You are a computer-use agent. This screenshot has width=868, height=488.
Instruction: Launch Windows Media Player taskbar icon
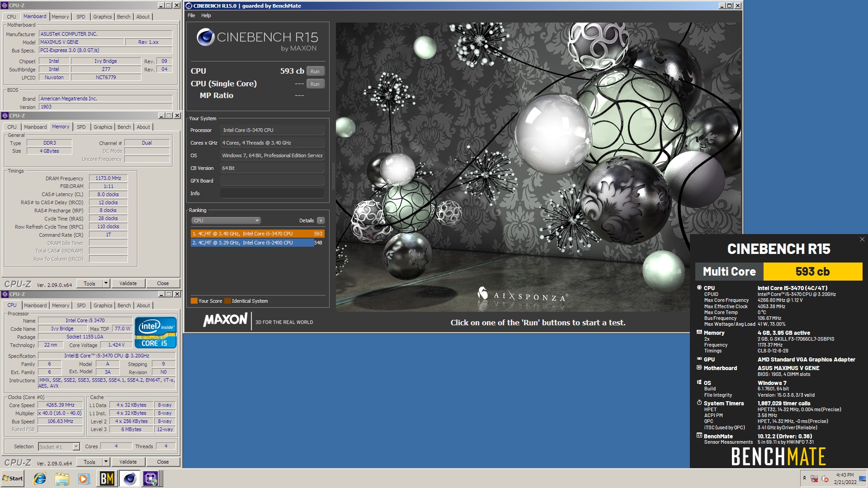tap(84, 479)
